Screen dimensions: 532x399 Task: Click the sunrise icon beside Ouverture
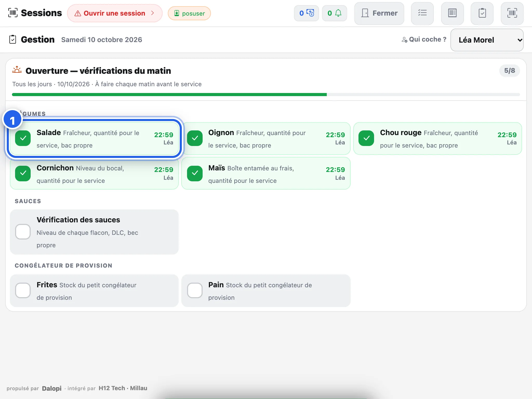17,70
